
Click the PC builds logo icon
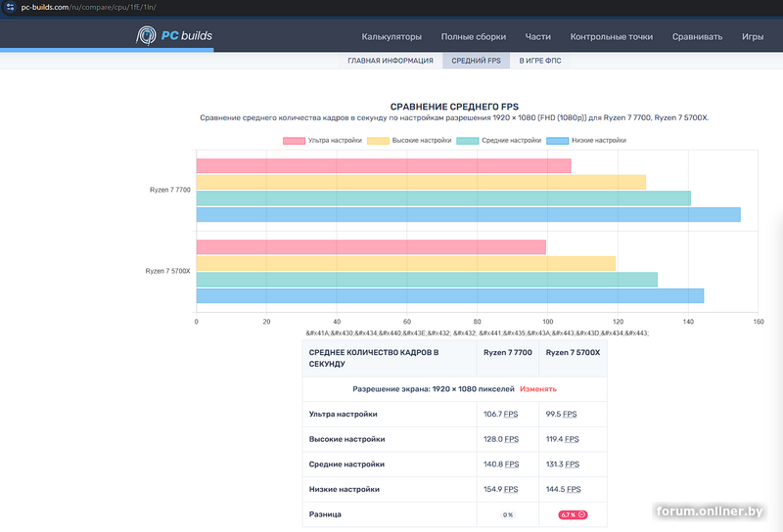(x=146, y=36)
